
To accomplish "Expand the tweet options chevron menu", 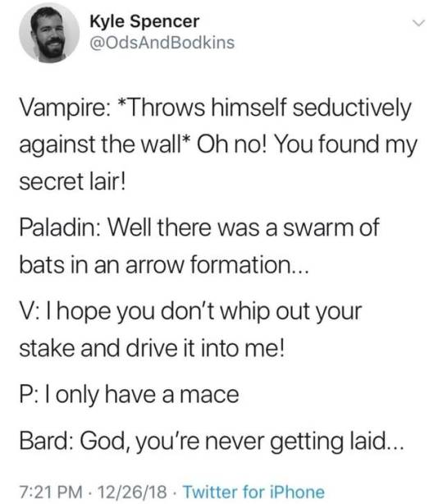I will pos(418,23).
